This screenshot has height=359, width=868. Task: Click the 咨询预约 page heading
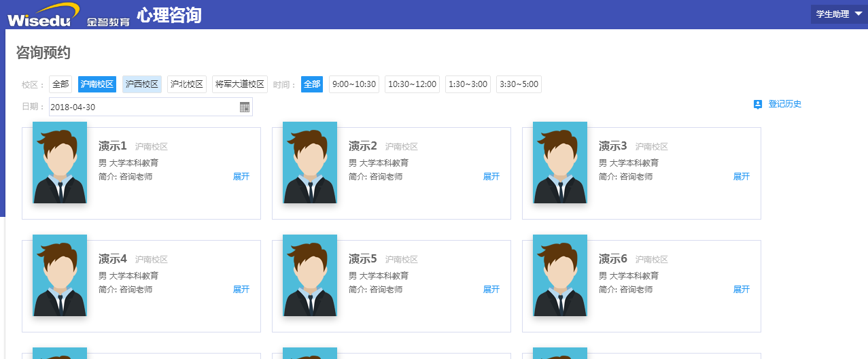pos(44,53)
